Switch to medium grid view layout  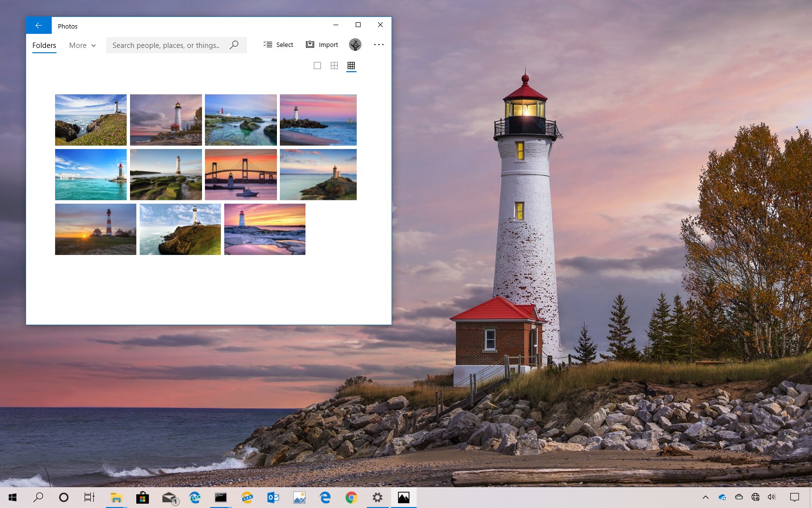[x=334, y=66]
